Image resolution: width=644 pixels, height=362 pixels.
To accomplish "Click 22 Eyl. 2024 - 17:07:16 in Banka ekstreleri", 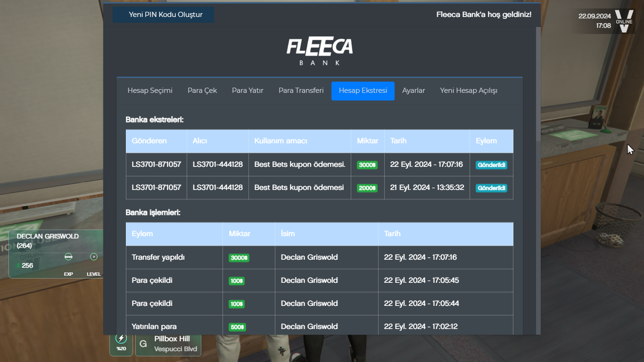I will [x=427, y=165].
